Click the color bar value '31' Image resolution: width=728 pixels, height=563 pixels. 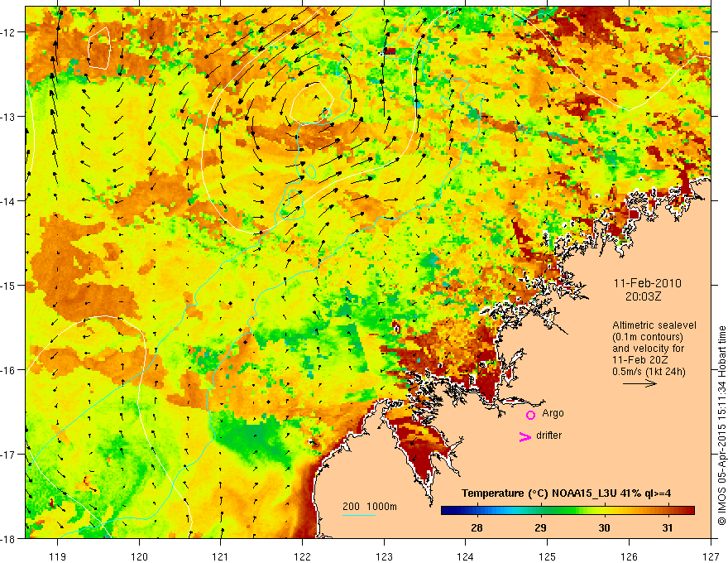tap(667, 528)
